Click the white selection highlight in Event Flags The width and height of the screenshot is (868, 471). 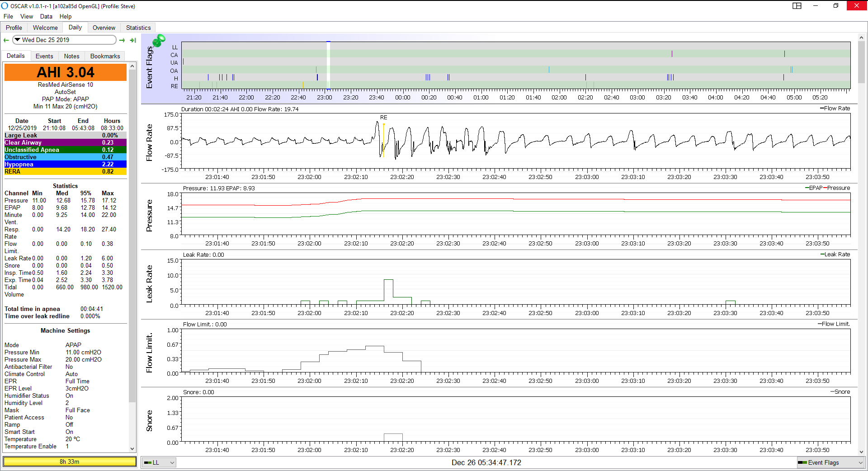329,65
